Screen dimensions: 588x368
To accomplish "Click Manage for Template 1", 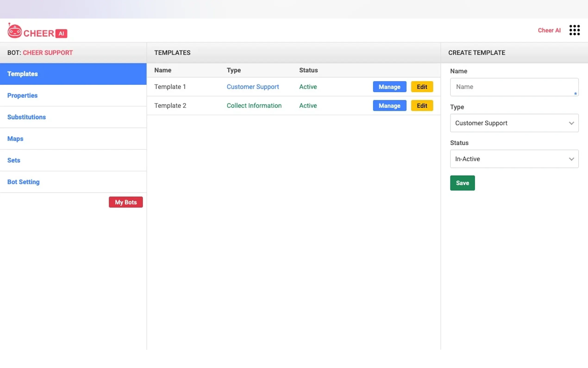I will click(389, 87).
